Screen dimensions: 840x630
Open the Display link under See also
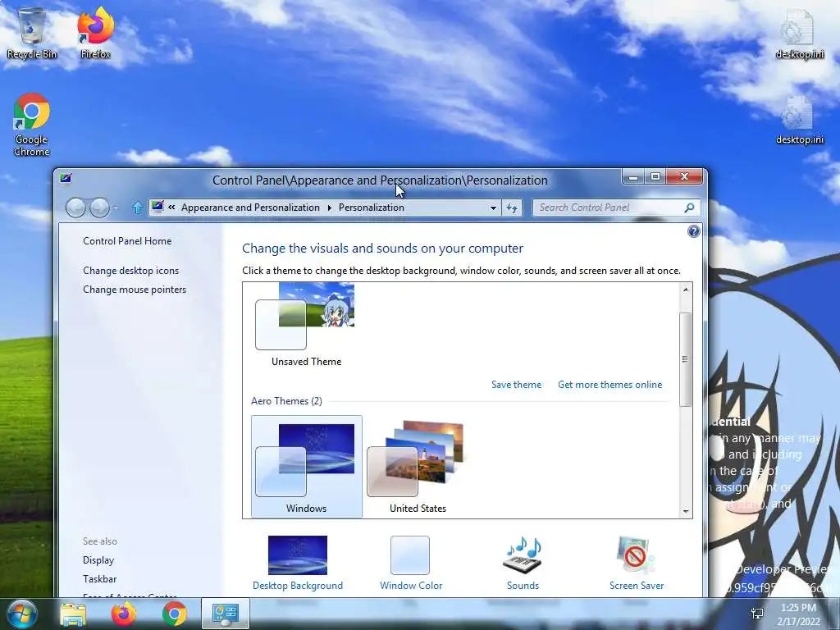98,560
